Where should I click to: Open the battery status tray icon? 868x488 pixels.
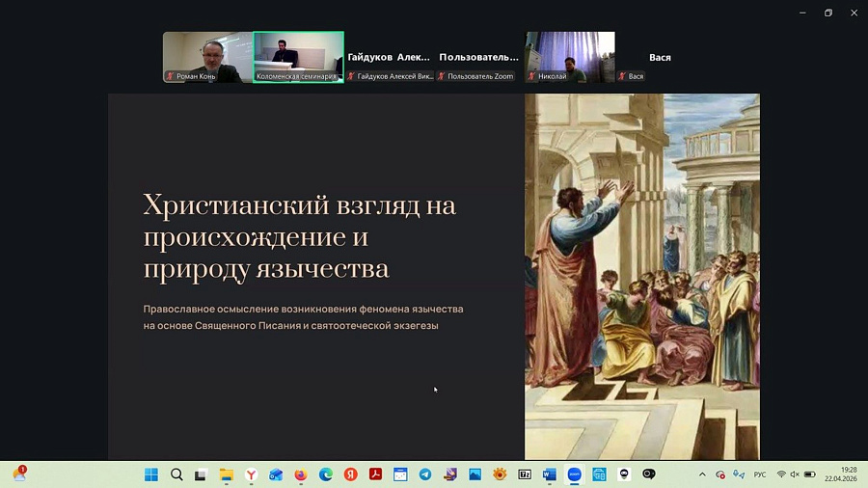pyautogui.click(x=809, y=474)
